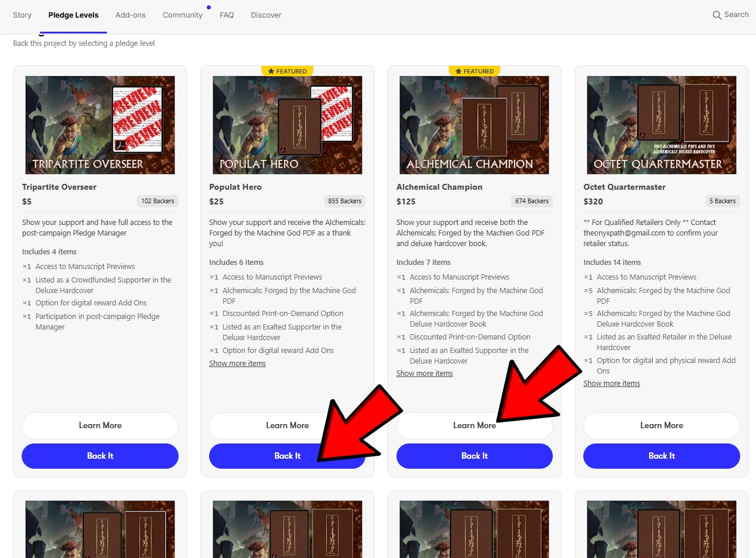Viewport: 756px width, 558px height.
Task: Expand Show more items under Populat Hero
Action: [x=237, y=364]
